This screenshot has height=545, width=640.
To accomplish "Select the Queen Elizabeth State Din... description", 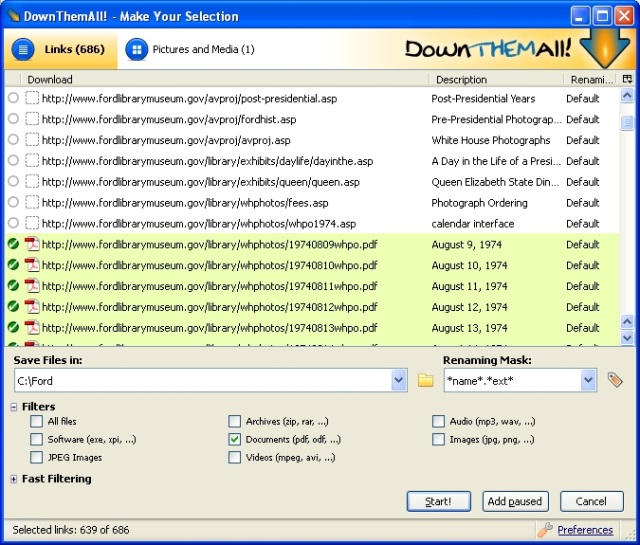I will (x=495, y=181).
